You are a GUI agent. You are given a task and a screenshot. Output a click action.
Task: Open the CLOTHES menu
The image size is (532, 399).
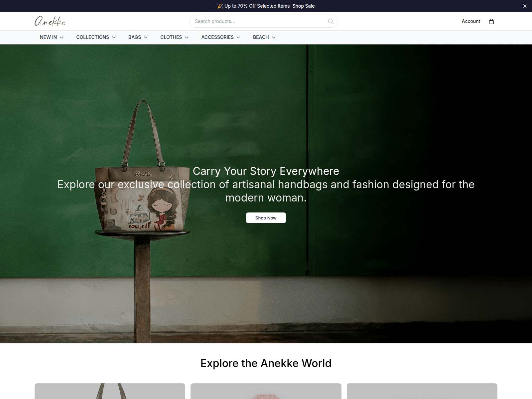171,37
